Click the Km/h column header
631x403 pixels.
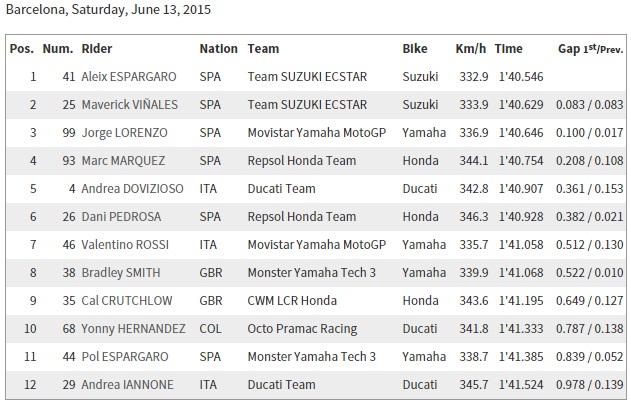pyautogui.click(x=470, y=49)
